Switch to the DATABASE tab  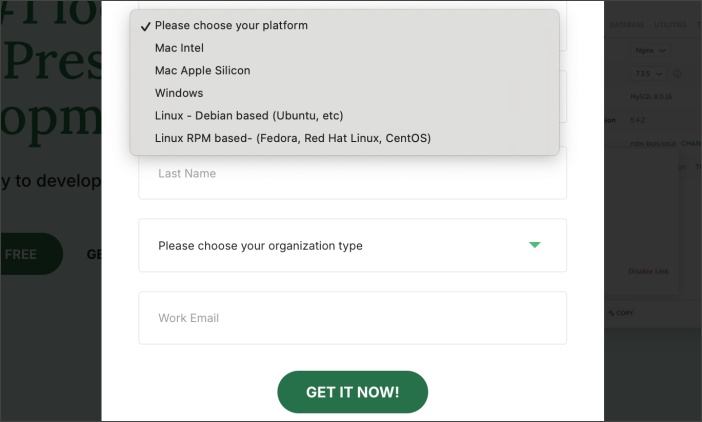[x=627, y=24]
